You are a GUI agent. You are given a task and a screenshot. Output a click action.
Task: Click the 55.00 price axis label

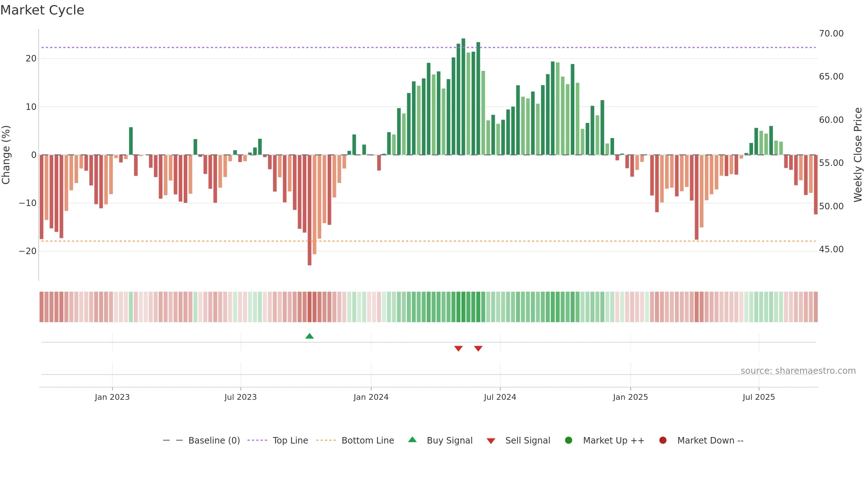click(831, 163)
